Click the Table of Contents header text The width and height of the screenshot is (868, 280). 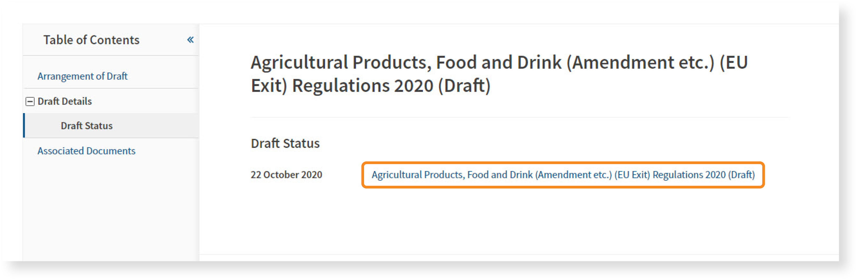91,40
